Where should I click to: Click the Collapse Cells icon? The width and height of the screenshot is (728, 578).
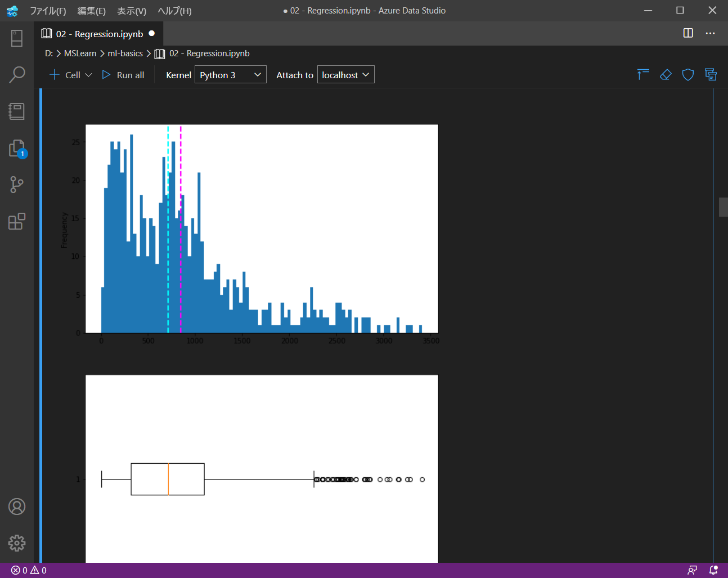(643, 75)
